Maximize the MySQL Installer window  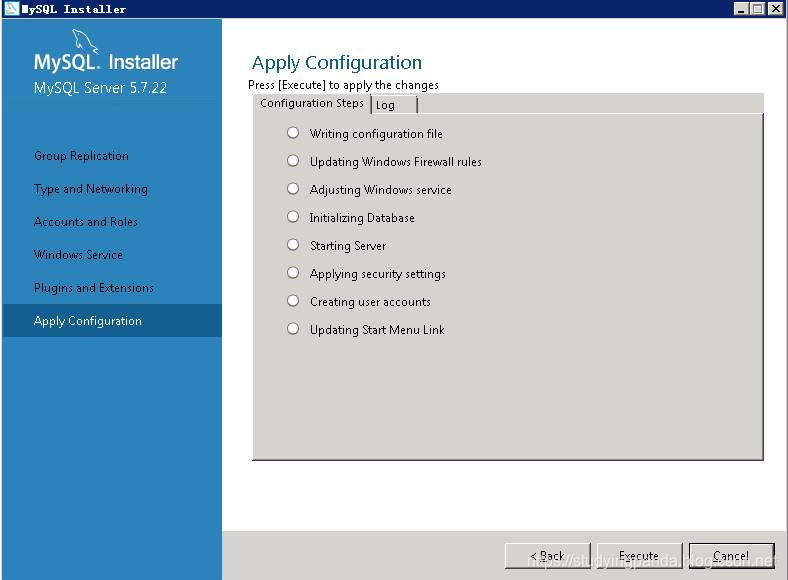(758, 9)
